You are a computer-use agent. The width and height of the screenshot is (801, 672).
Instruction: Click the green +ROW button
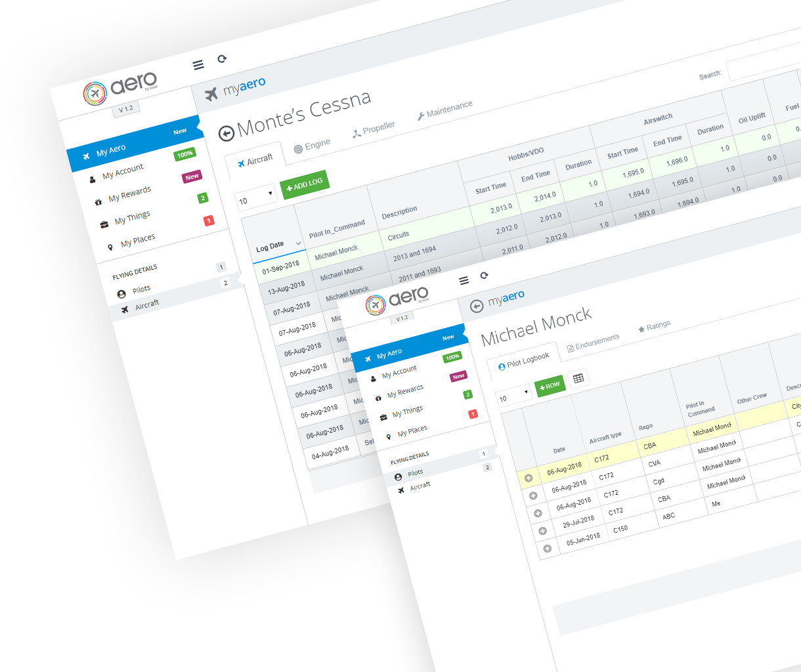550,386
